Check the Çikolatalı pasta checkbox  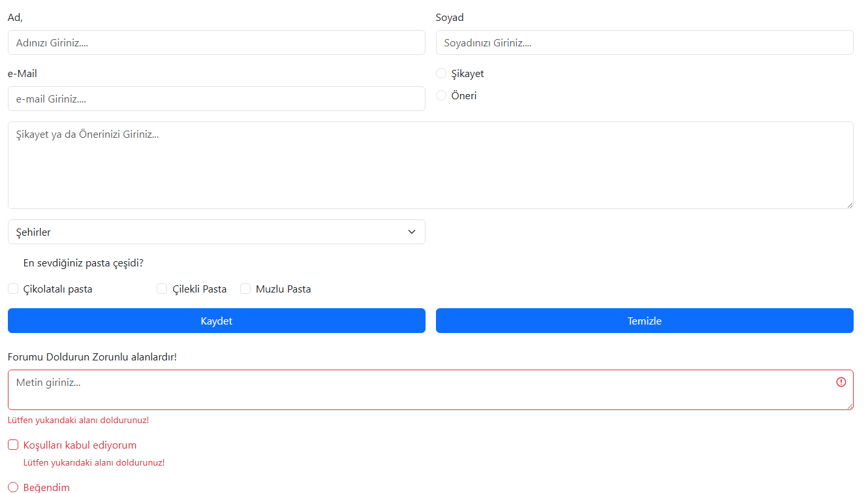[x=13, y=289]
